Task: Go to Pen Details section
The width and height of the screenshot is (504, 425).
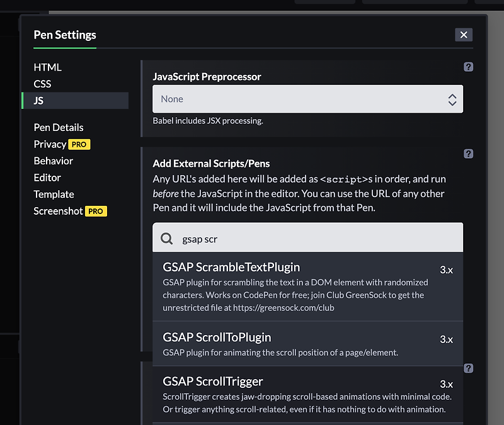Action: (x=59, y=127)
